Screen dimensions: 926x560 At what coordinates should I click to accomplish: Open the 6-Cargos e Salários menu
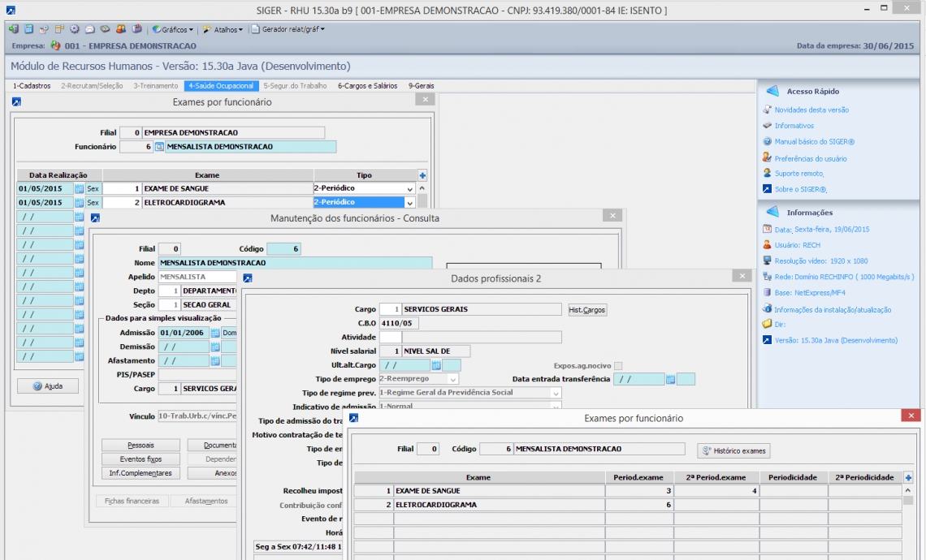click(x=367, y=85)
